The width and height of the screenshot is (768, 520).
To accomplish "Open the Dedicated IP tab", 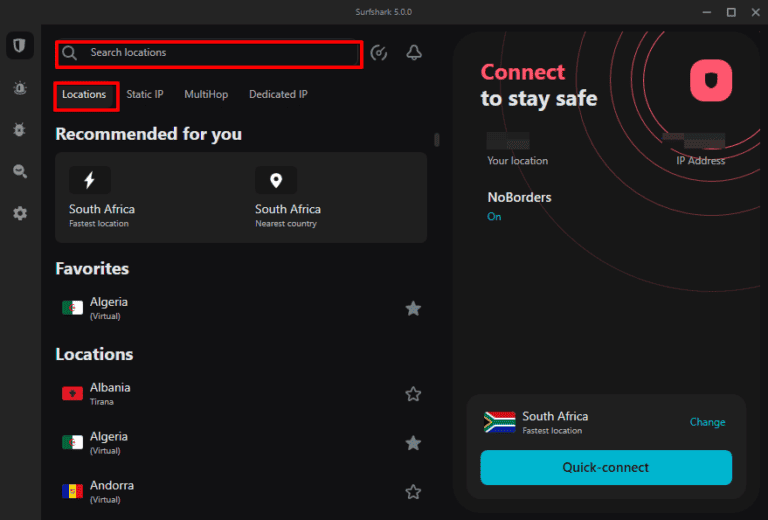I will tap(278, 95).
